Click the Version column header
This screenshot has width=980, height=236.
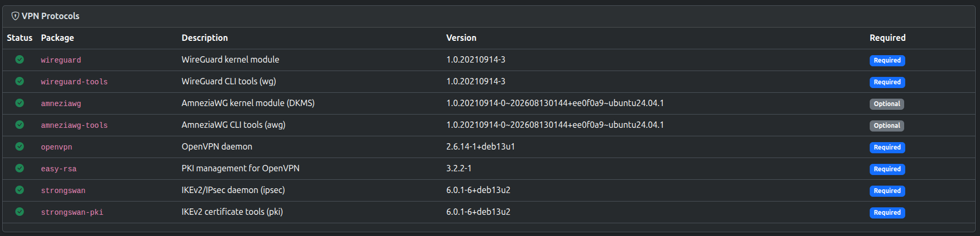click(x=461, y=38)
